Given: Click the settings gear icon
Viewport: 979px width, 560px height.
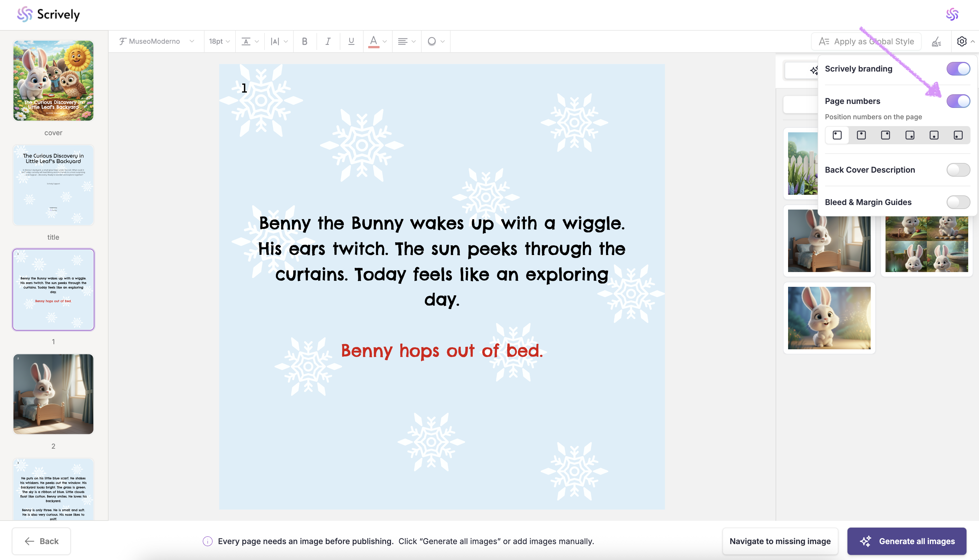Looking at the screenshot, I should tap(962, 41).
